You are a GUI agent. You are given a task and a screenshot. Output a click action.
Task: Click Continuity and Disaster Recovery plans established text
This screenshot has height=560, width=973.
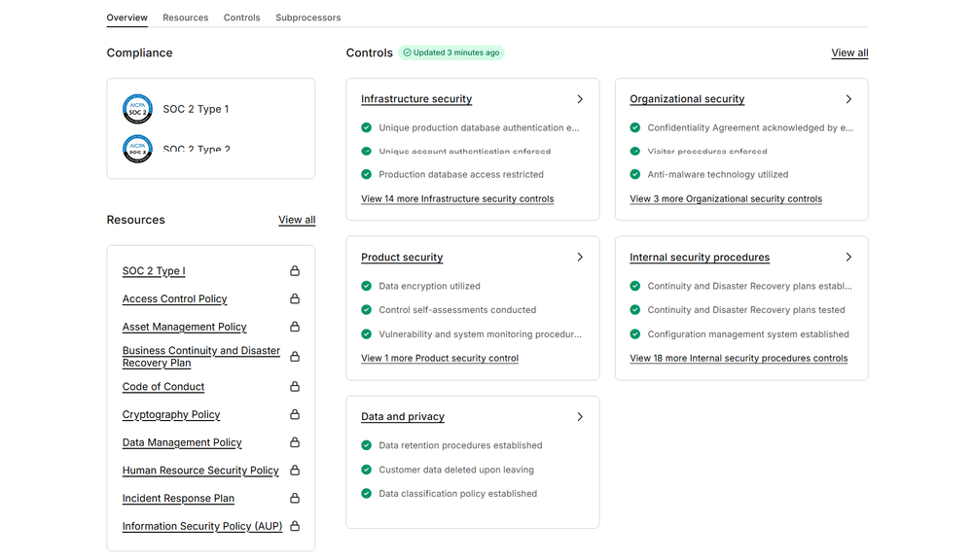coord(749,286)
